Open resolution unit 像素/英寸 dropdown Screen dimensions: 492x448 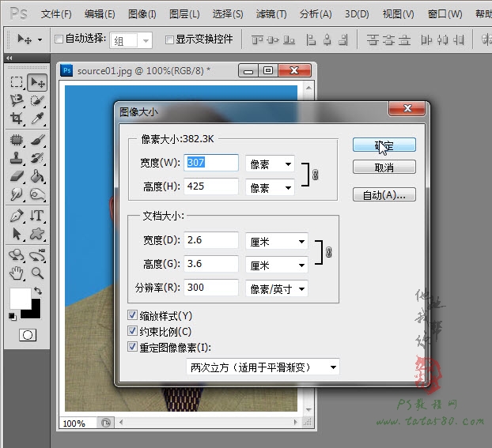click(277, 288)
